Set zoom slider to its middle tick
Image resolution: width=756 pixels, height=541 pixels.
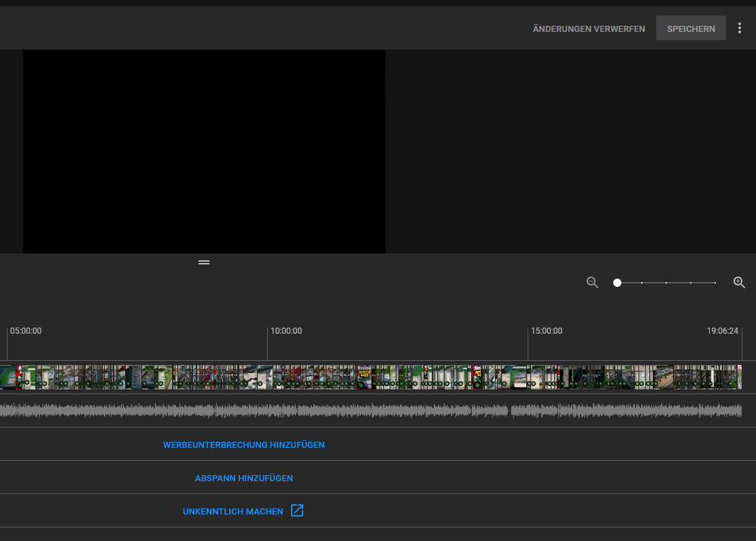click(x=666, y=283)
